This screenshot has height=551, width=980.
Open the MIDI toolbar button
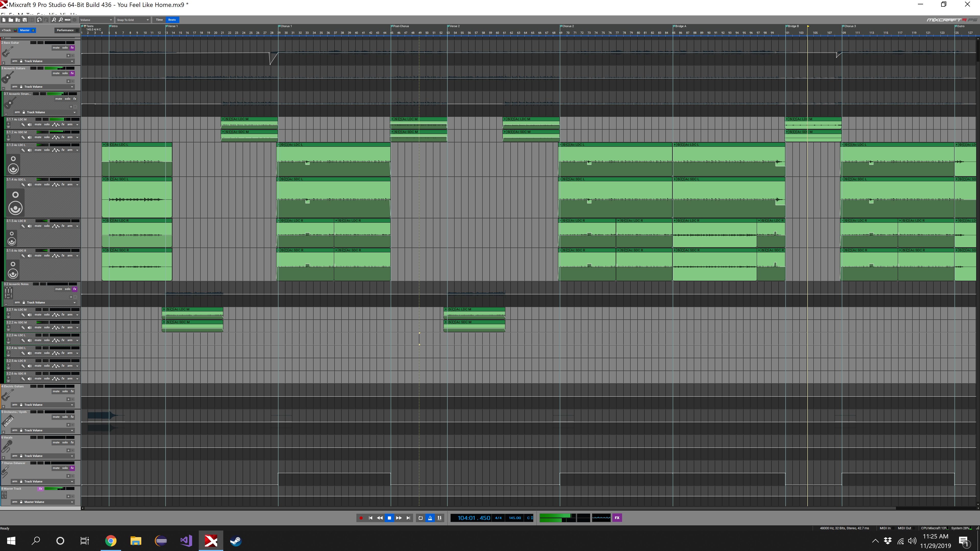click(x=67, y=20)
